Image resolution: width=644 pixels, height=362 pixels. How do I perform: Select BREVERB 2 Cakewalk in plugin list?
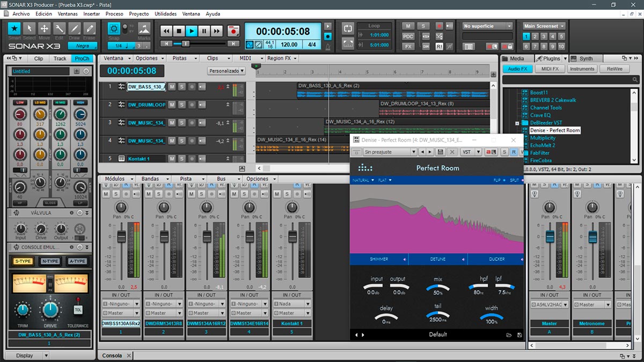[x=553, y=100]
